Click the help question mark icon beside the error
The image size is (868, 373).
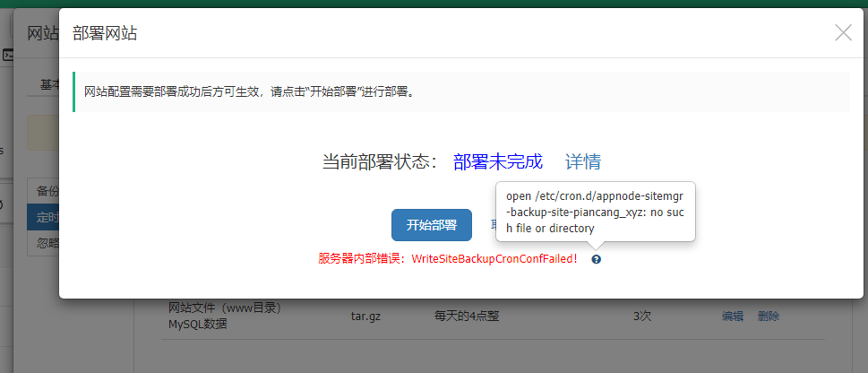click(x=597, y=259)
